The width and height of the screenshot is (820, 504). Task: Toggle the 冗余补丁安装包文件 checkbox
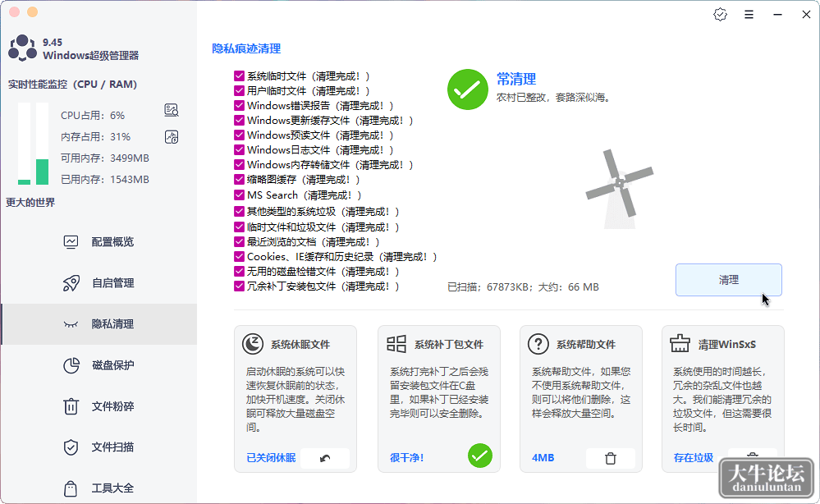click(239, 286)
